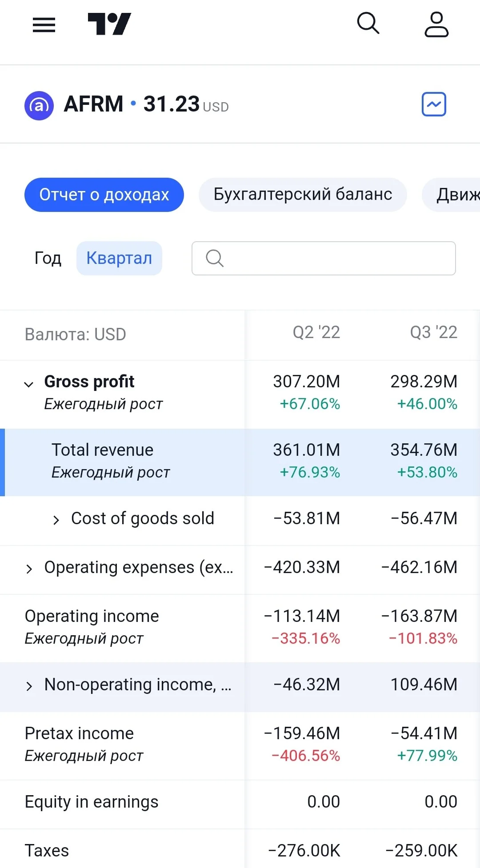Click operating income −113.14M

click(302, 616)
